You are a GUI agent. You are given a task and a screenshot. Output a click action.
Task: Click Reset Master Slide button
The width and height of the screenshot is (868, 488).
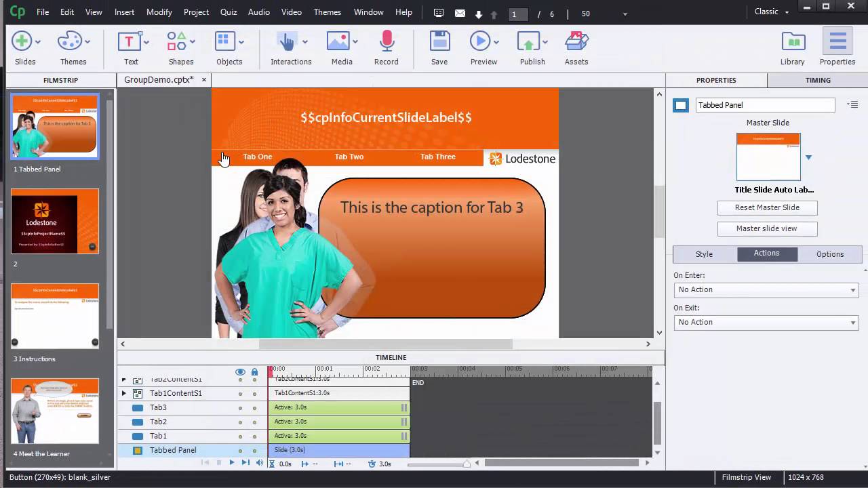click(x=767, y=207)
